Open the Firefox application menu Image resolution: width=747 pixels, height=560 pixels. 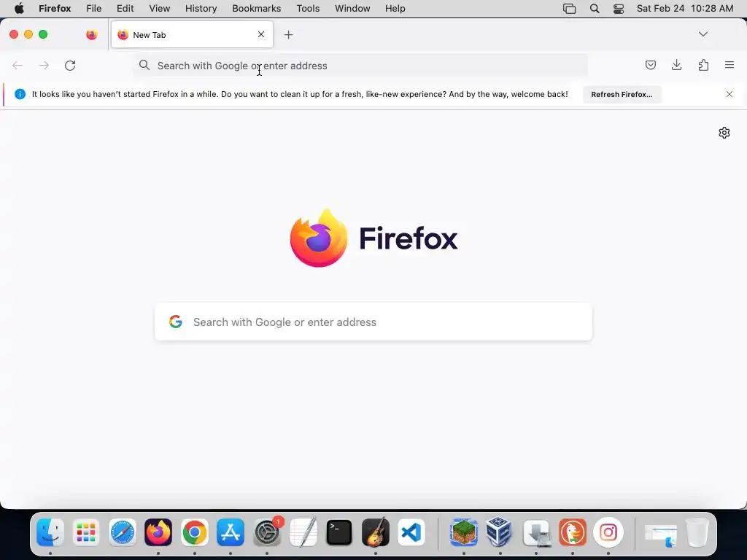pos(55,9)
